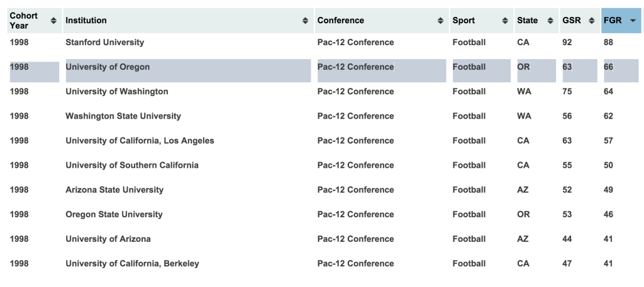This screenshot has height=287, width=644.
Task: Click Stanford's GSR value 92
Action: 567,42
